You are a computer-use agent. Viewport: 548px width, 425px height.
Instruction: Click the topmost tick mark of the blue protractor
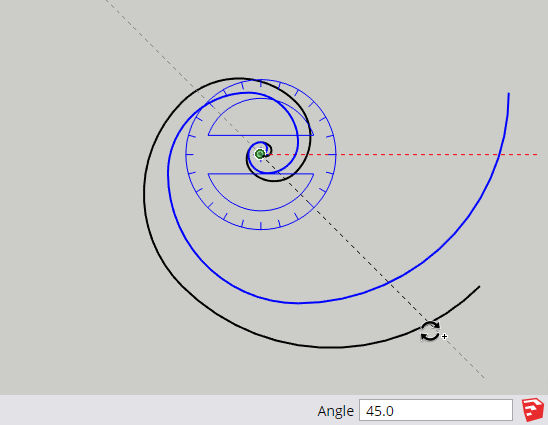point(261,83)
